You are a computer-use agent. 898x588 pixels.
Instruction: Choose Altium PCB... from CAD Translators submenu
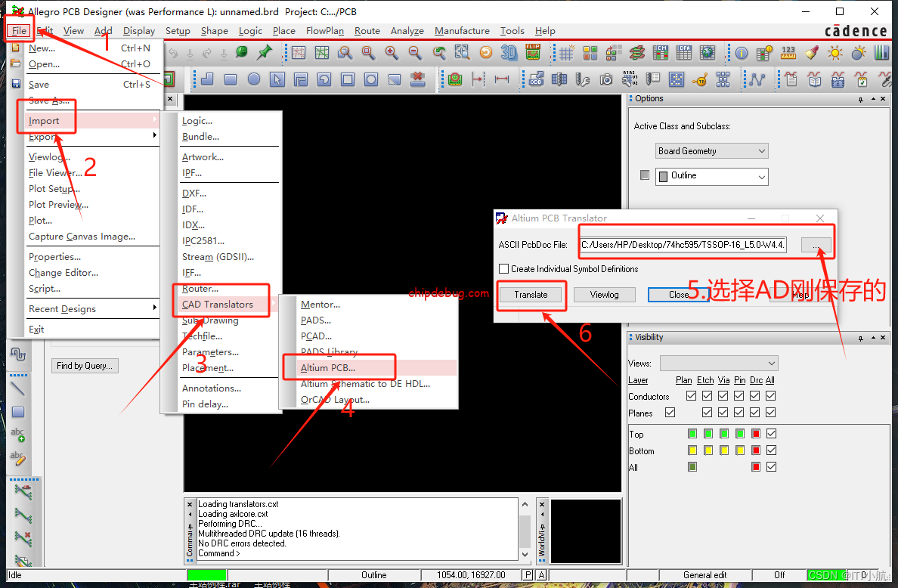click(328, 368)
